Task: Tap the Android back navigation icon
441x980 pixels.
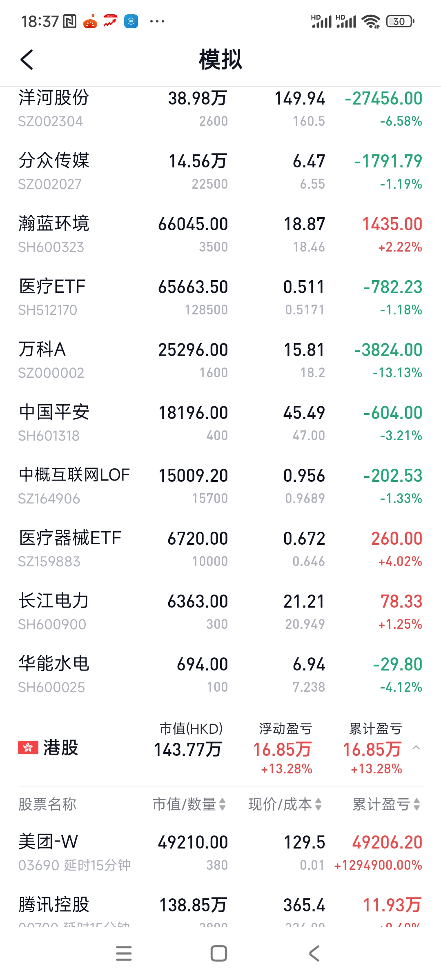Action: point(314,953)
